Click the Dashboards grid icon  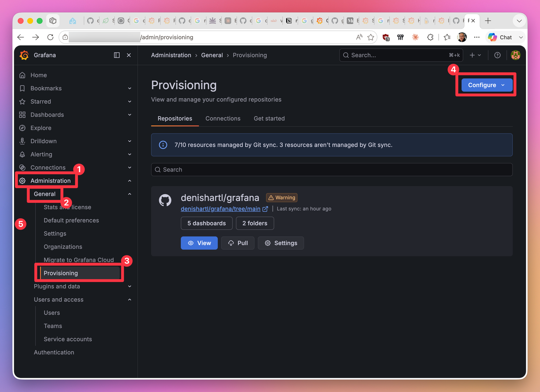(x=22, y=115)
